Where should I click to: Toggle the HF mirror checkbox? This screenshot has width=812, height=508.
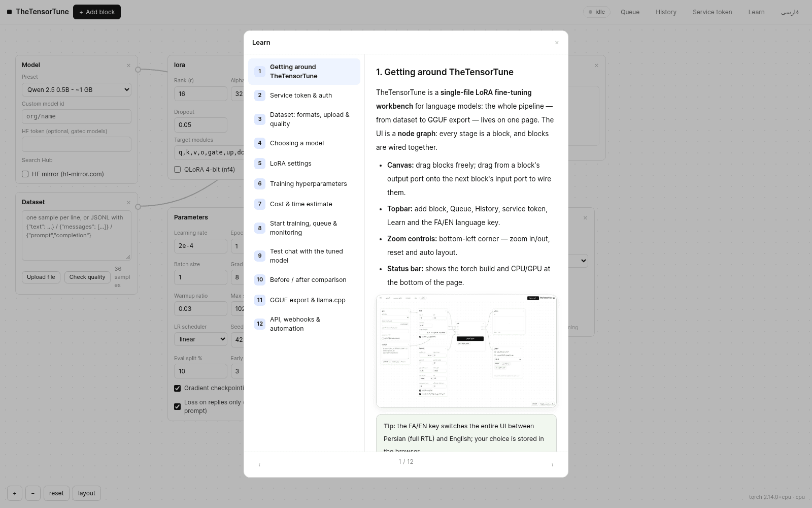click(25, 174)
